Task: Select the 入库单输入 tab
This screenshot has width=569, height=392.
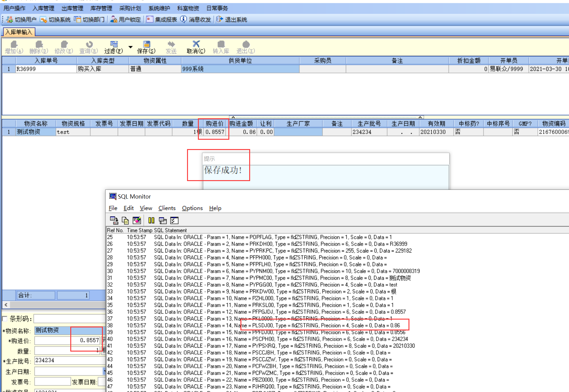Action: pos(19,32)
